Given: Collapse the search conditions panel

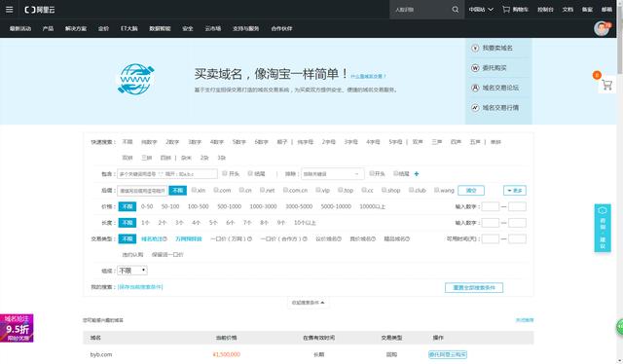Looking at the screenshot, I should click(308, 303).
